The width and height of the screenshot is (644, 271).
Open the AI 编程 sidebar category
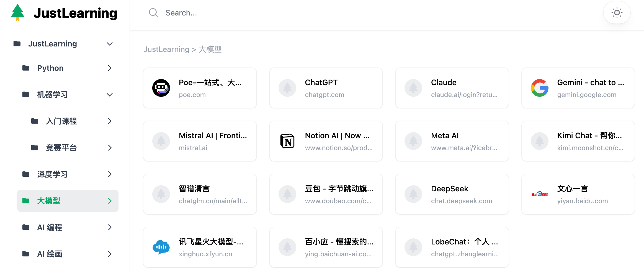pyautogui.click(x=50, y=227)
